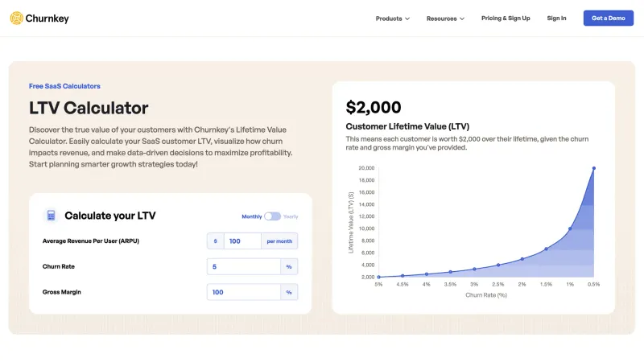Select the Yearly label
644x362 pixels.
pyautogui.click(x=291, y=216)
